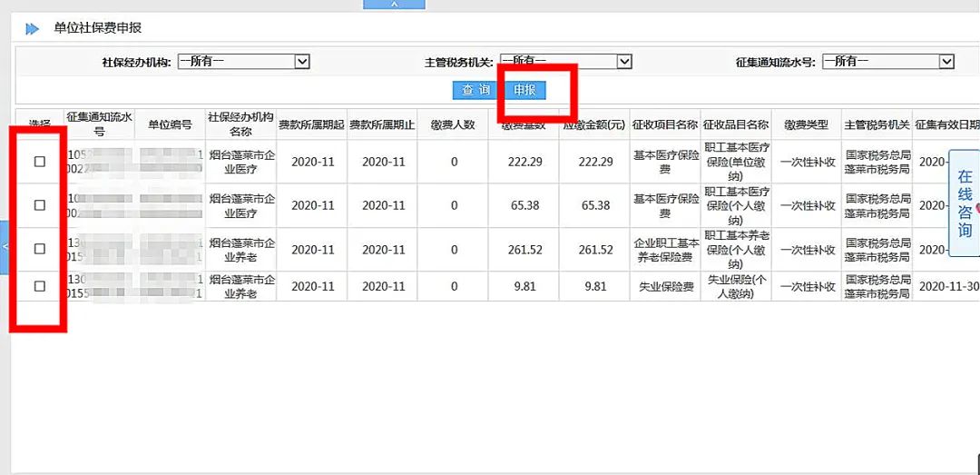Open the 主管税务机关 dropdown
This screenshot has width=980, height=475.
(x=566, y=62)
